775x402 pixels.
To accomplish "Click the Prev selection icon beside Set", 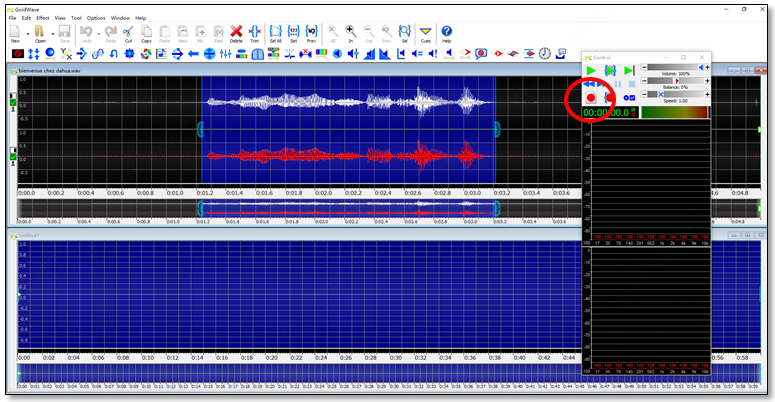I will [311, 33].
